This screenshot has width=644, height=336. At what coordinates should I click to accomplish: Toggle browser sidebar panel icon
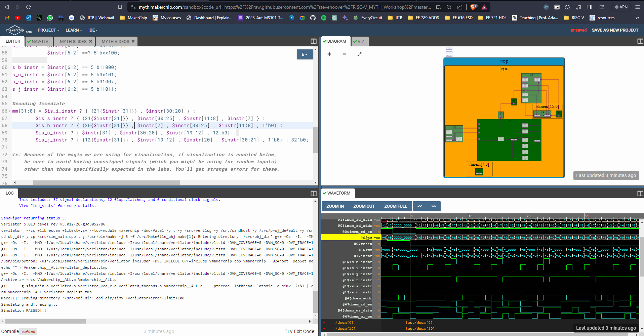click(x=589, y=7)
